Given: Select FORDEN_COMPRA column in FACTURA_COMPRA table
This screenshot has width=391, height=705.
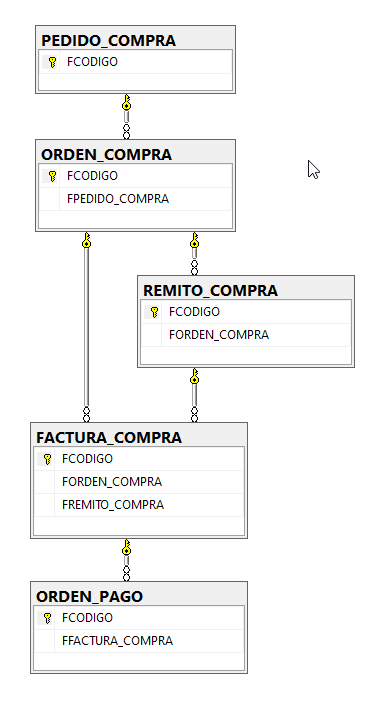Looking at the screenshot, I should point(139,482).
